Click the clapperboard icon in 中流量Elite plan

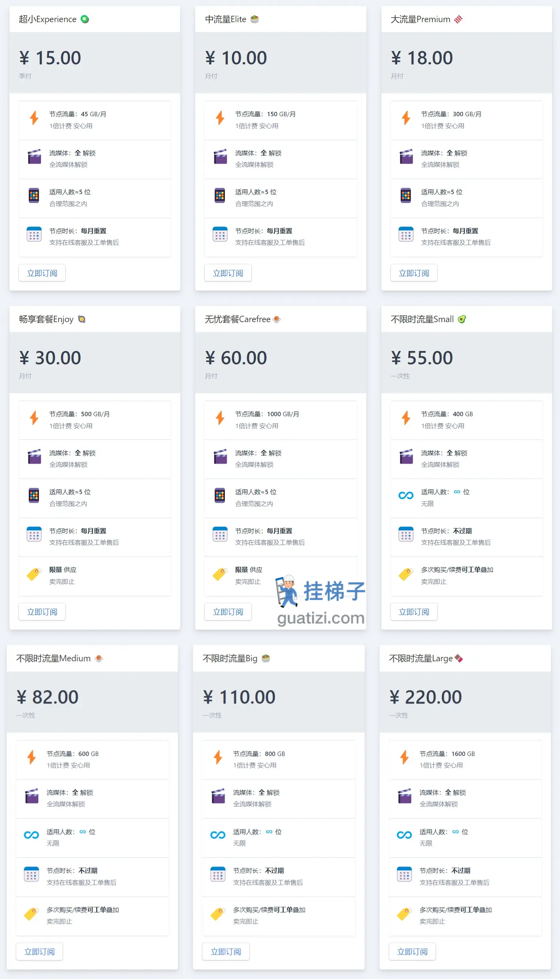point(220,157)
